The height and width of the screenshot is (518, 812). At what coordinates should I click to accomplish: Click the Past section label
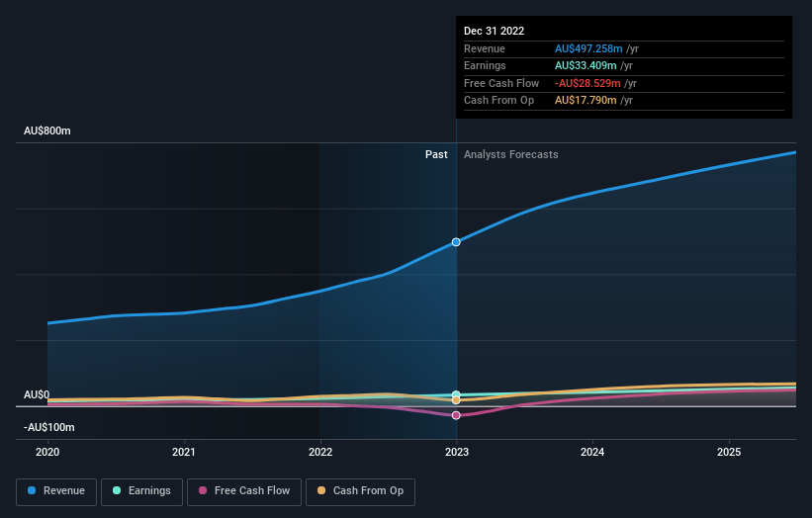click(436, 154)
